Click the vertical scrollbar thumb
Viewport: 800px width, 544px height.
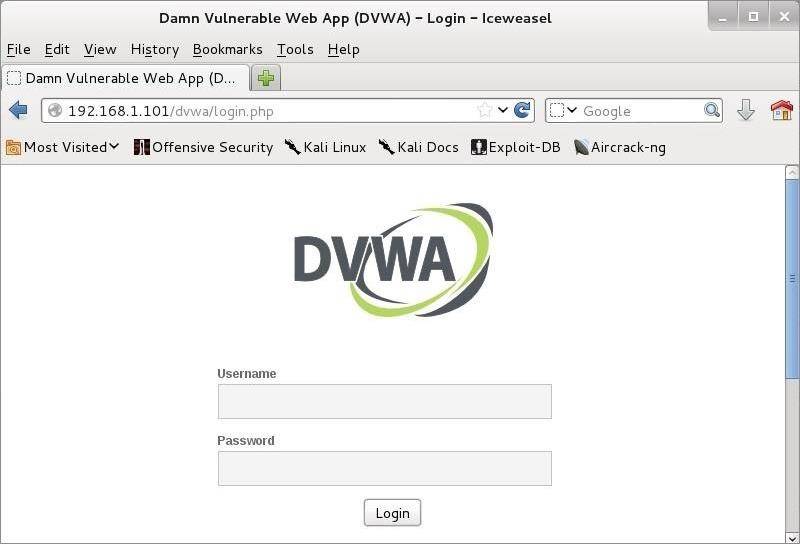792,279
